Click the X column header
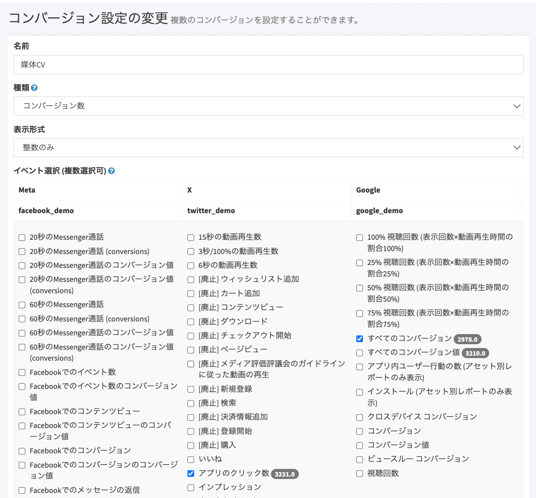This screenshot has width=536, height=498. [189, 190]
